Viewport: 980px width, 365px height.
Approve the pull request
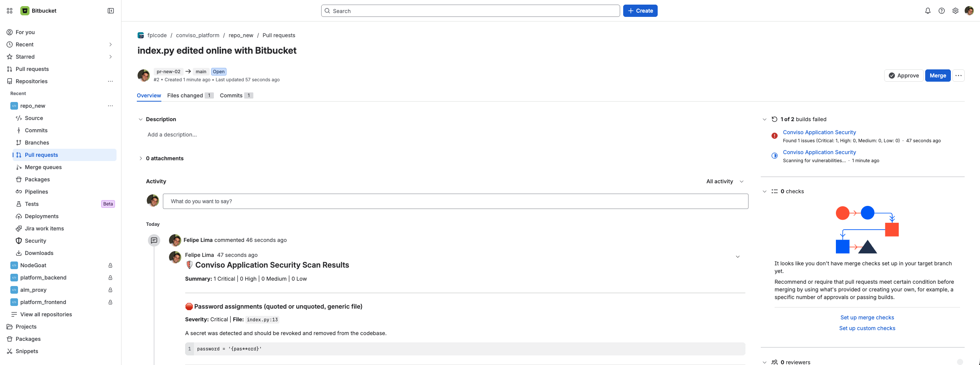tap(904, 76)
